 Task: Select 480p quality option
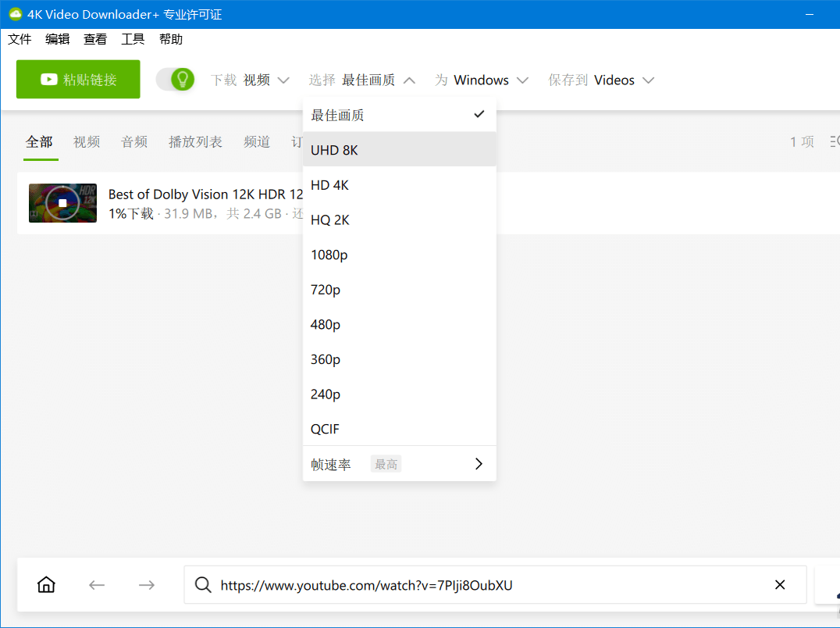click(x=400, y=323)
